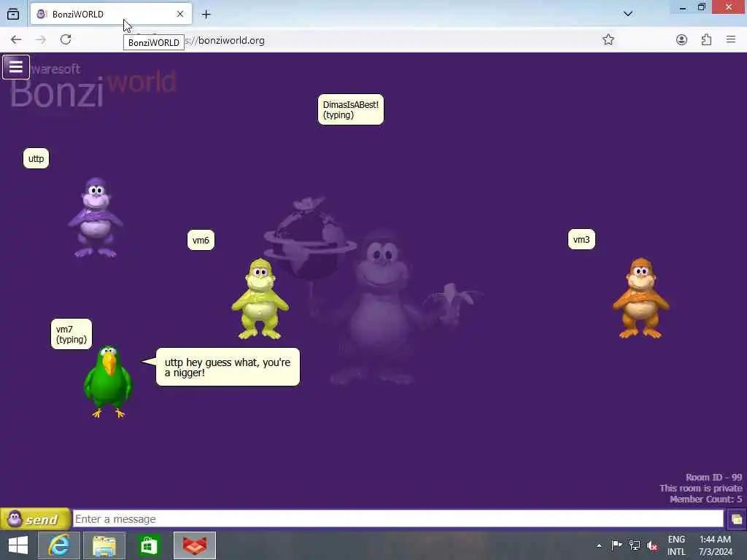Image resolution: width=747 pixels, height=560 pixels.
Task: Open the BonziWORLD hamburger menu
Action: 16,67
